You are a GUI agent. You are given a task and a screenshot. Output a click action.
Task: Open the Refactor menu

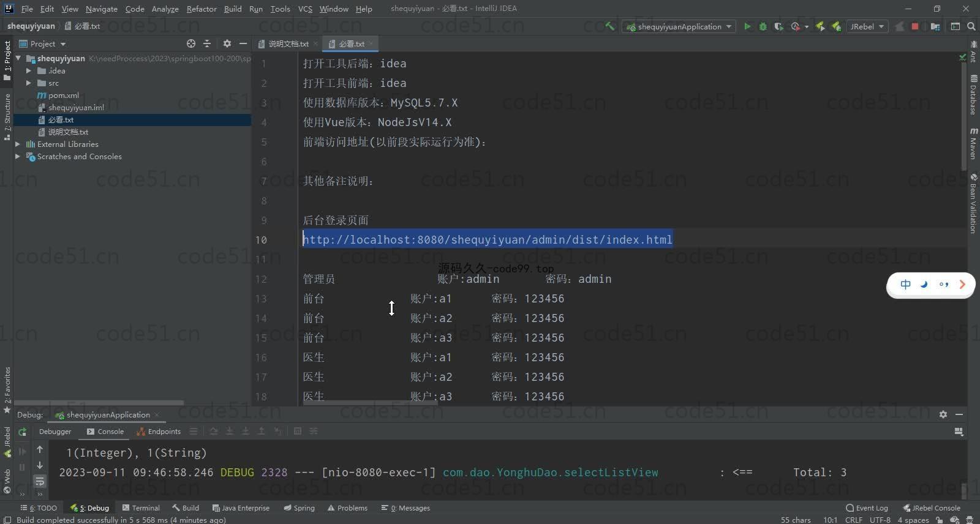[x=202, y=9]
